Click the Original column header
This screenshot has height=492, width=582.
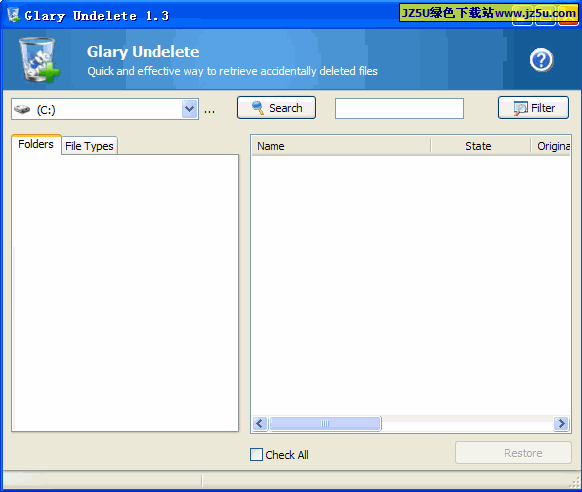[x=551, y=146]
